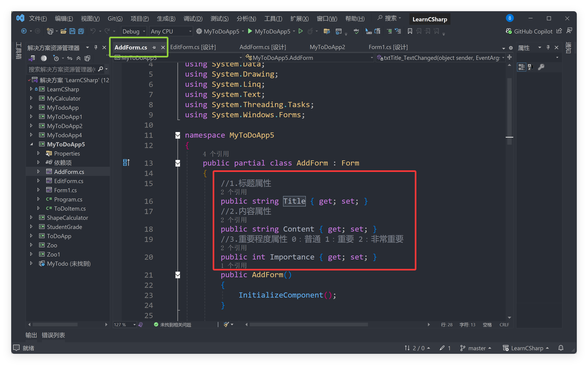The height and width of the screenshot is (365, 588).
Task: Click the 2 / 0 push-pull status indicator
Action: coord(417,348)
